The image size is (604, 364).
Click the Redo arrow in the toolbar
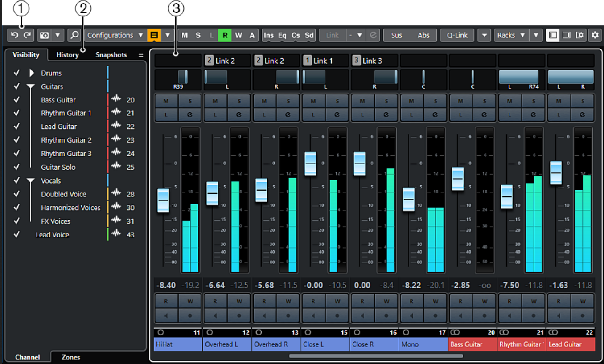[x=27, y=35]
